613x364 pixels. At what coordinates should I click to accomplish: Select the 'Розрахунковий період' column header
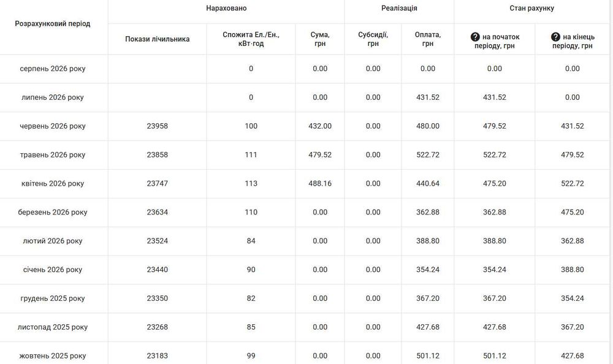point(52,23)
